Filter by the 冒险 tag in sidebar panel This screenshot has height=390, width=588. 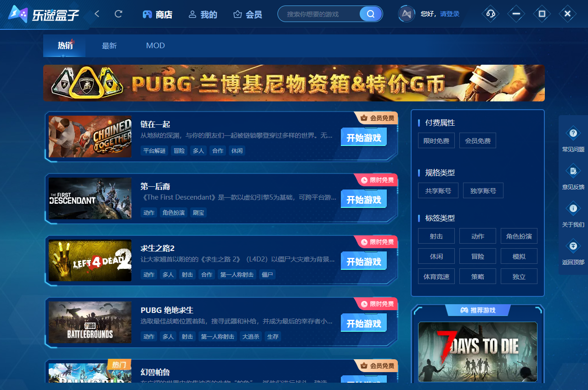point(478,256)
